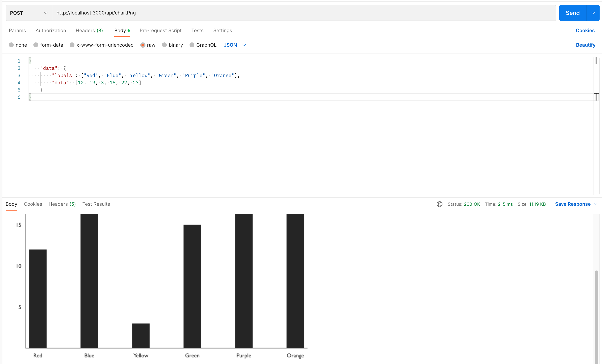Select GraphQL body radio button

coord(192,45)
